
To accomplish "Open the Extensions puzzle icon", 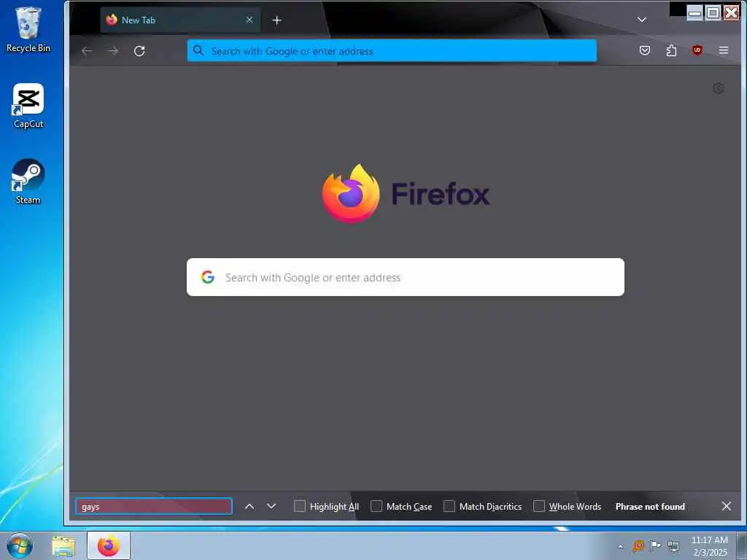I will click(671, 50).
